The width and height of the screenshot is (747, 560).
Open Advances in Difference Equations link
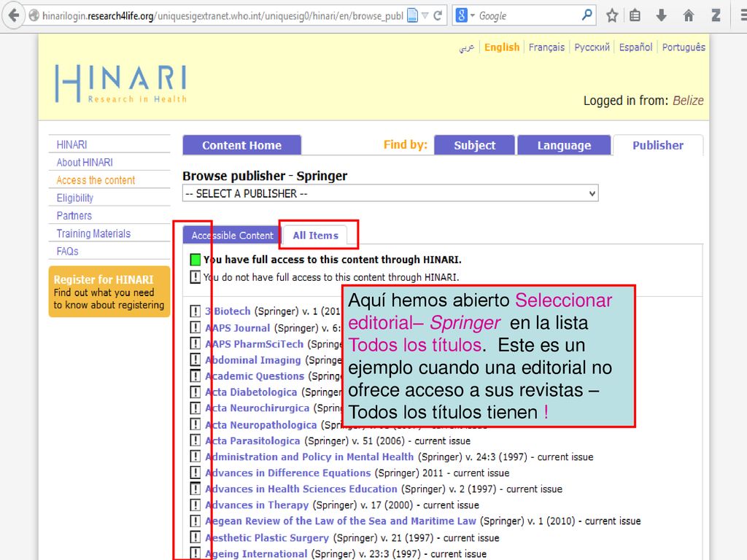[x=287, y=472]
